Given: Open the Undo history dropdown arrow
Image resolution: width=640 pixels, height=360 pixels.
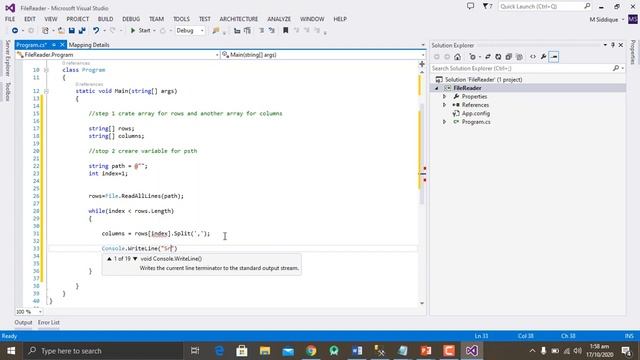Looking at the screenshot, I should (x=104, y=31).
